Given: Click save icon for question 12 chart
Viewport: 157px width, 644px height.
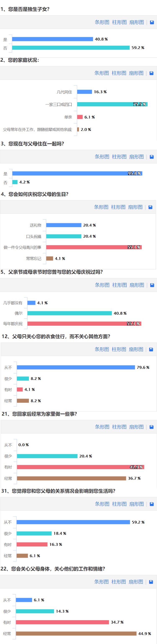Looking at the screenshot, I should tap(151, 349).
